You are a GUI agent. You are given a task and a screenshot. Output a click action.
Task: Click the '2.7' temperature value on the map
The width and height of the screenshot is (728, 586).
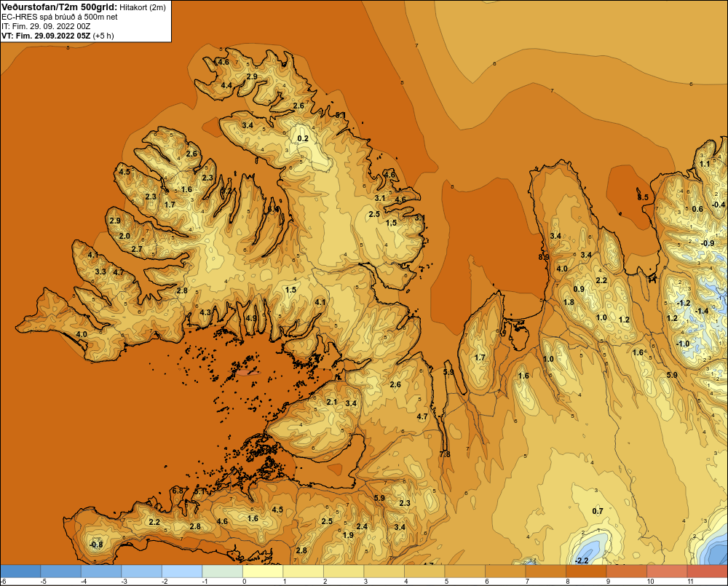137,249
